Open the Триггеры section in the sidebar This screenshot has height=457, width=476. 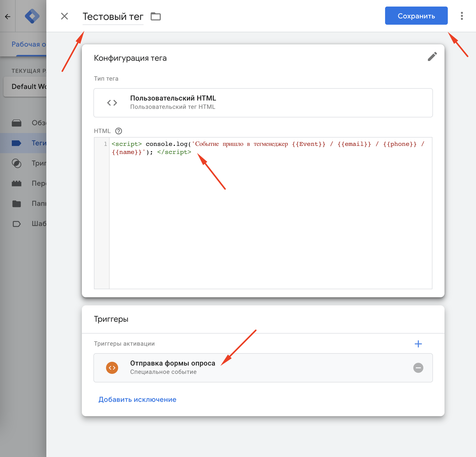click(23, 163)
